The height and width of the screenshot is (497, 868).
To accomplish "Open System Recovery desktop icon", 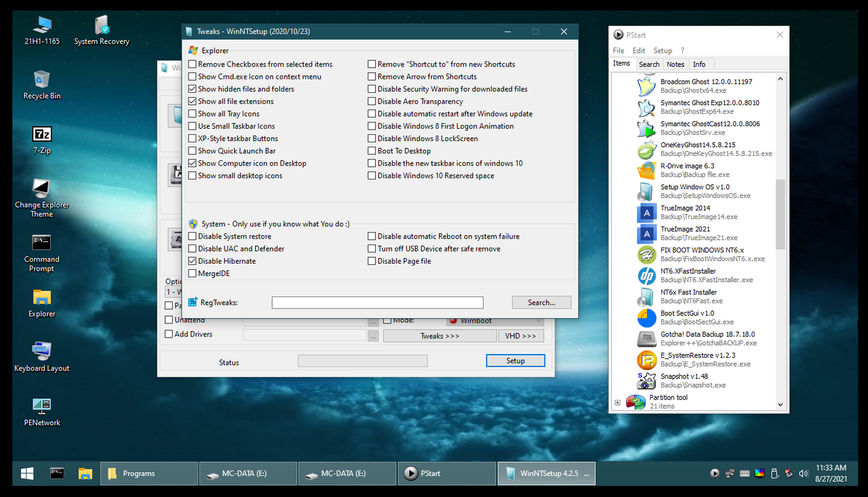I will 102,31.
